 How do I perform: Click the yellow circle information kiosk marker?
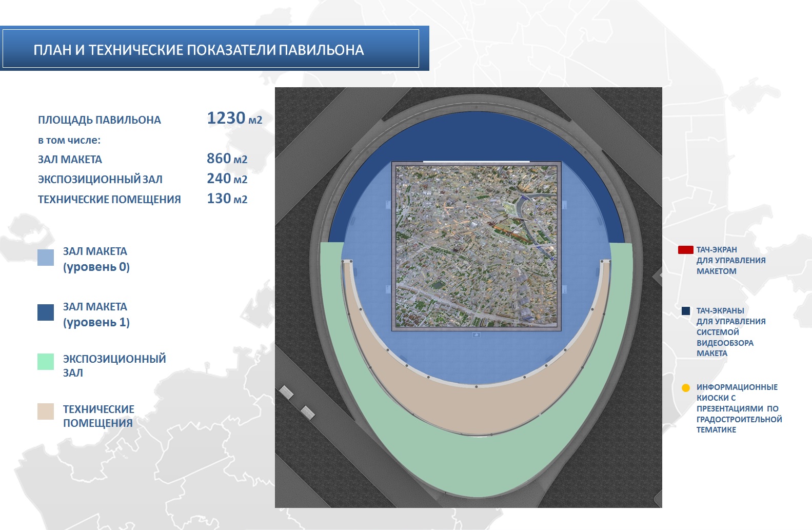[686, 388]
